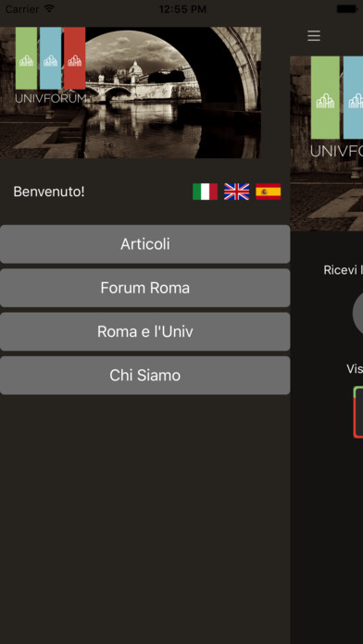Image resolution: width=363 pixels, height=644 pixels.
Task: Click the green Univforum logo banner in the side menu
Action: 26,58
